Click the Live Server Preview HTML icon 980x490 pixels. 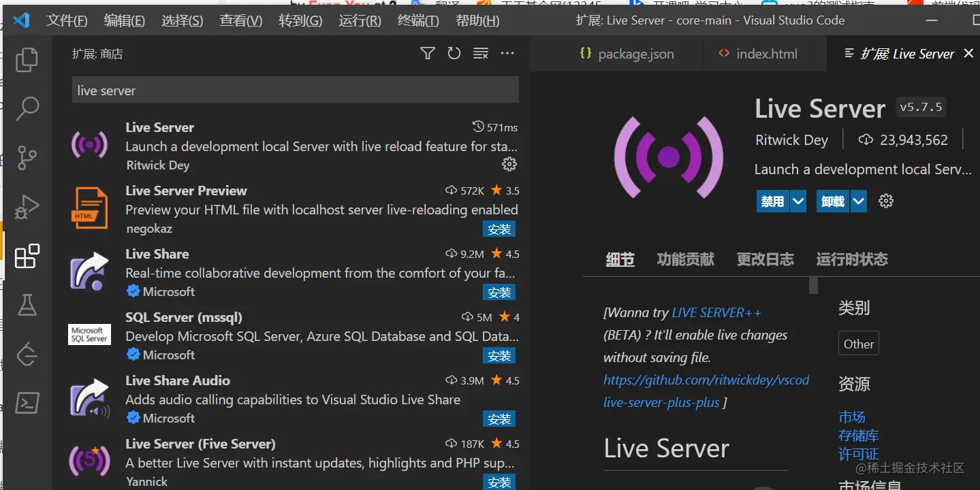90,208
